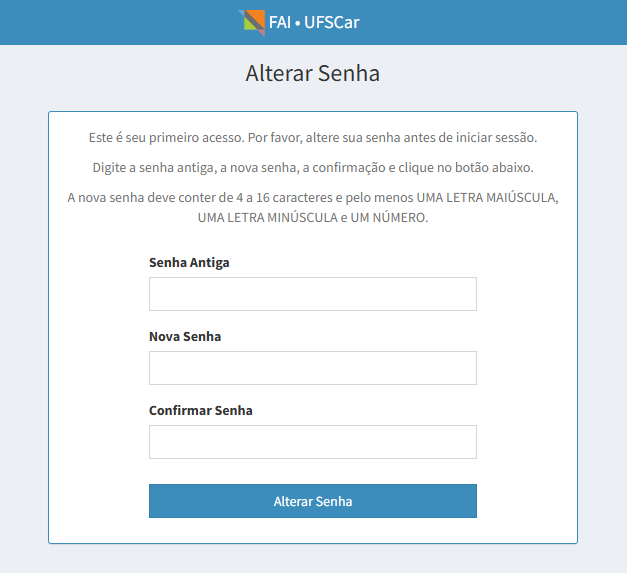This screenshot has width=627, height=573.
Task: Click the "UM NÚMERO" requirement text
Action: tap(388, 218)
